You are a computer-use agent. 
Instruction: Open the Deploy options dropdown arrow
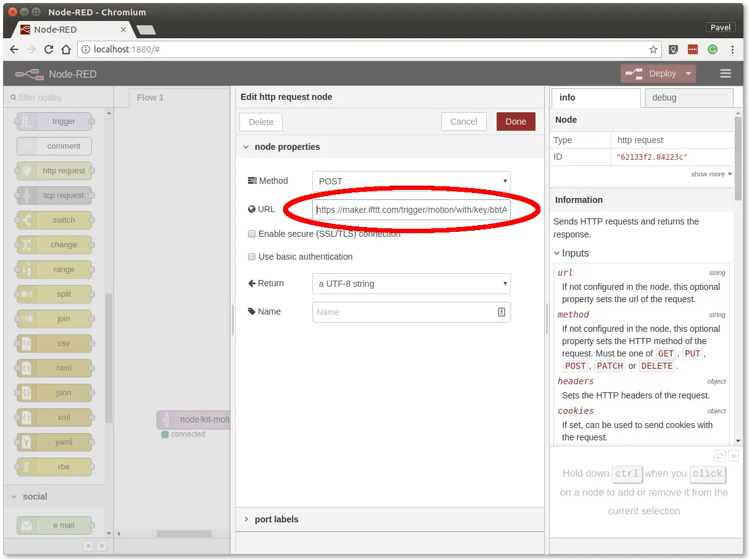coord(689,73)
